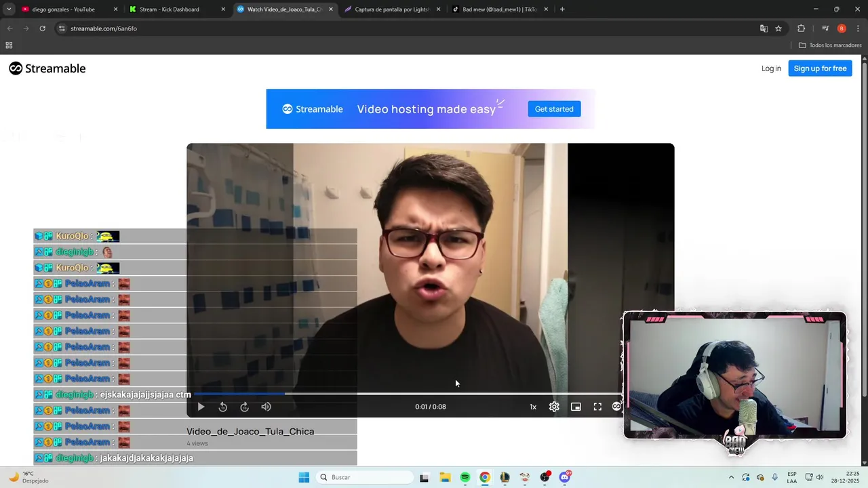The image size is (868, 488).
Task: Translate this page icon
Action: pyautogui.click(x=764, y=28)
